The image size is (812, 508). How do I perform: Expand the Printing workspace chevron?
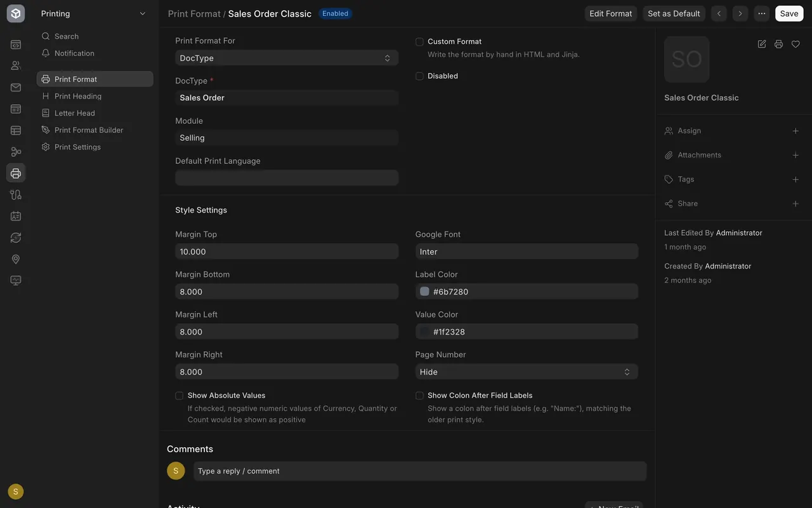(x=143, y=13)
